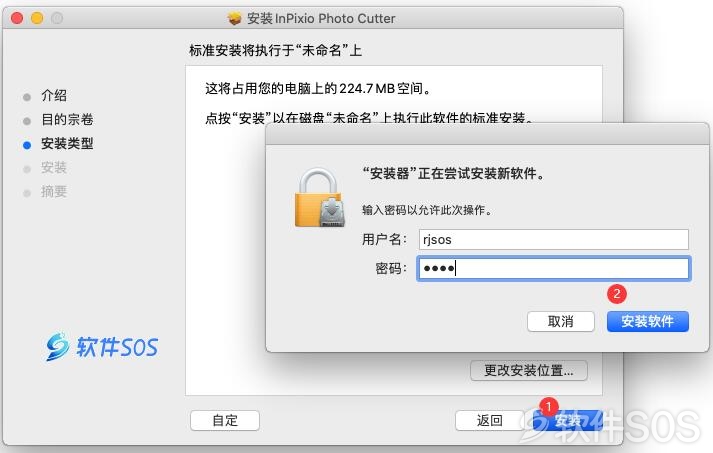
Task: Cancel the dialog with 取消 button
Action: coord(561,322)
